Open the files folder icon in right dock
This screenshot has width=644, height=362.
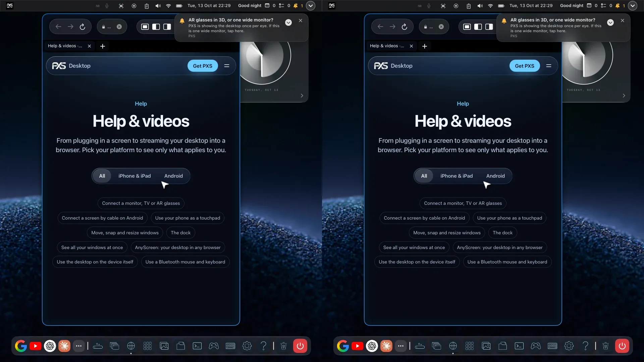click(x=503, y=346)
